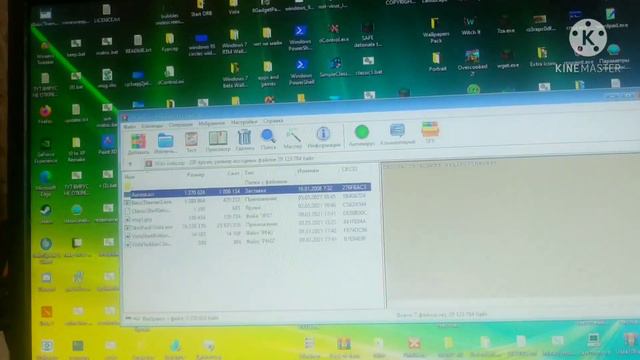Select the Windows PowerSh... icon beside xControl.exe

click(300, 38)
